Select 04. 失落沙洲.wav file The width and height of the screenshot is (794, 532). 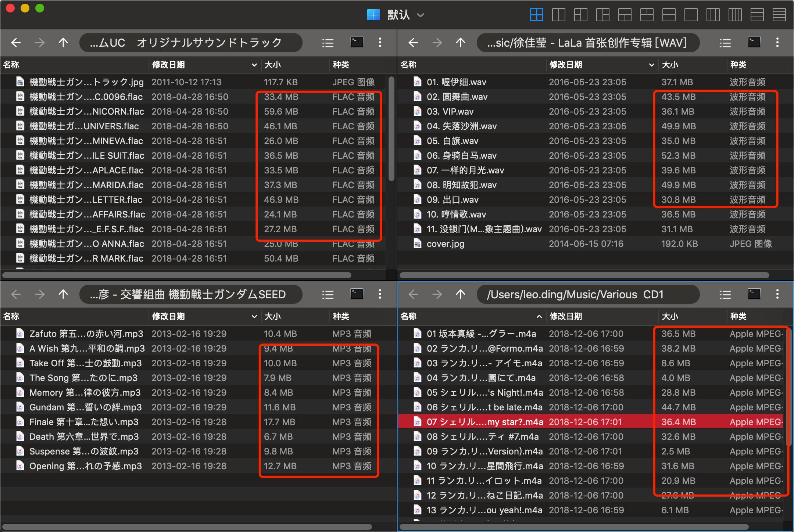462,126
